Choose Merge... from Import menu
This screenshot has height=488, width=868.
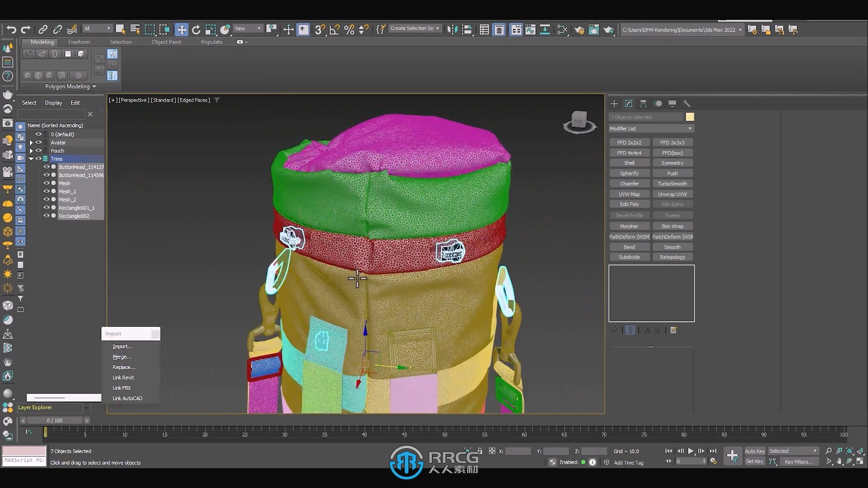122,357
